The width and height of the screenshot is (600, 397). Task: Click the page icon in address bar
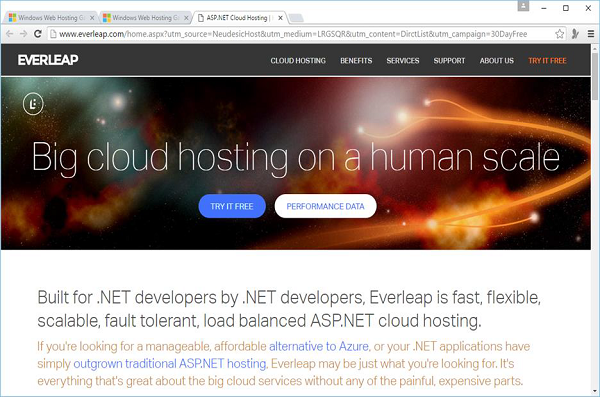53,34
